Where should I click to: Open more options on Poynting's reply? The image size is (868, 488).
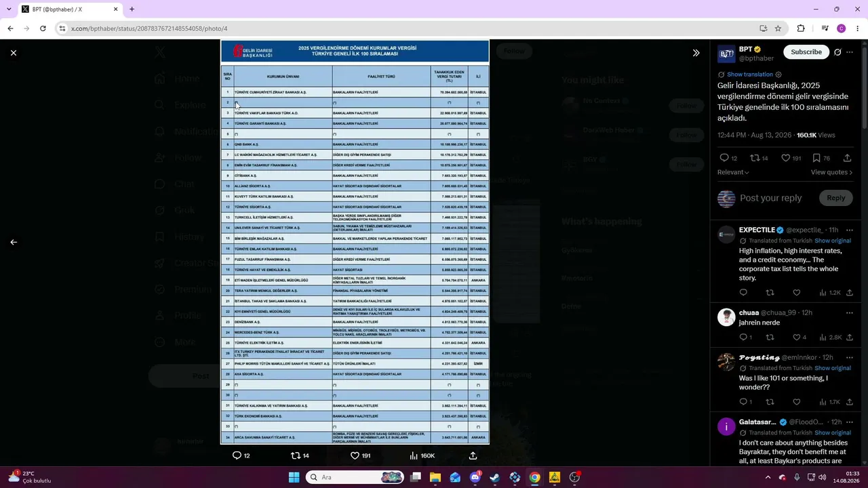pos(849,357)
